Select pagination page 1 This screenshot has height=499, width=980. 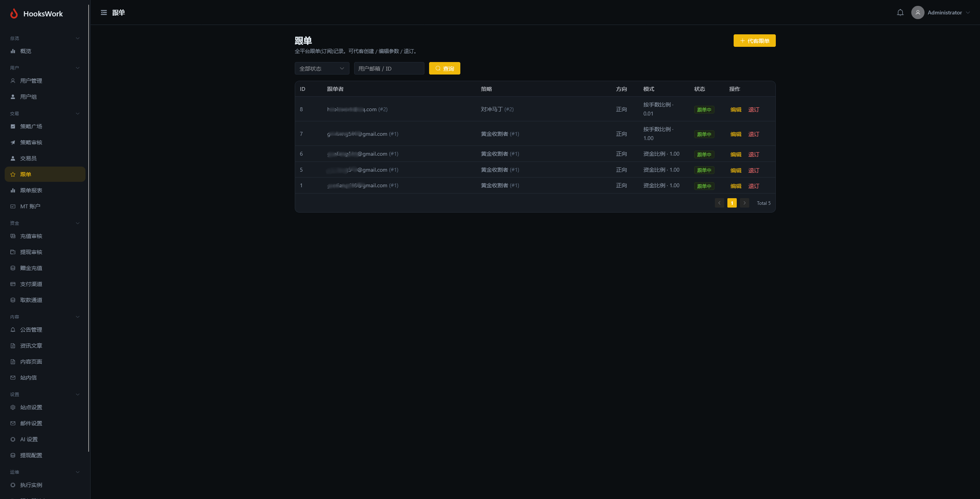point(732,203)
